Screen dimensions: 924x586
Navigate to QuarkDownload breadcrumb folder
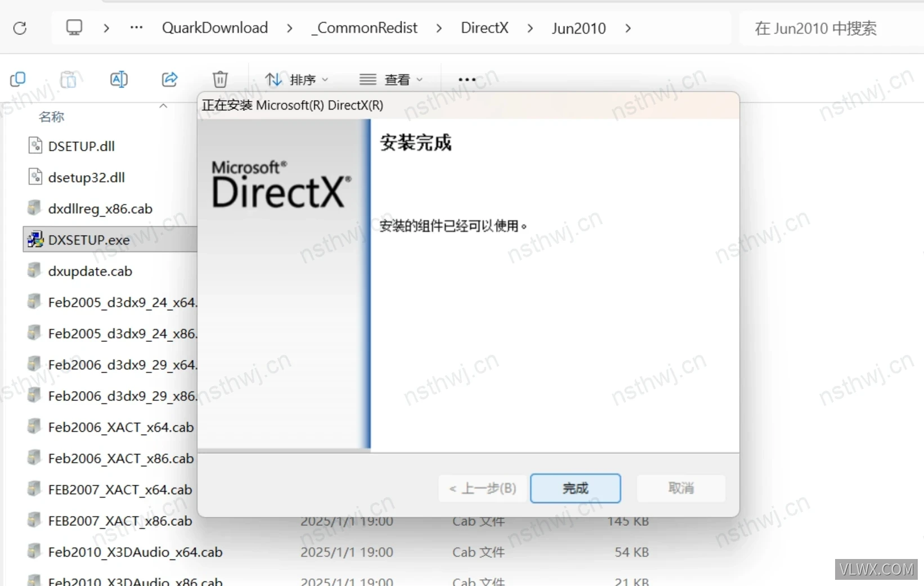[x=215, y=28]
